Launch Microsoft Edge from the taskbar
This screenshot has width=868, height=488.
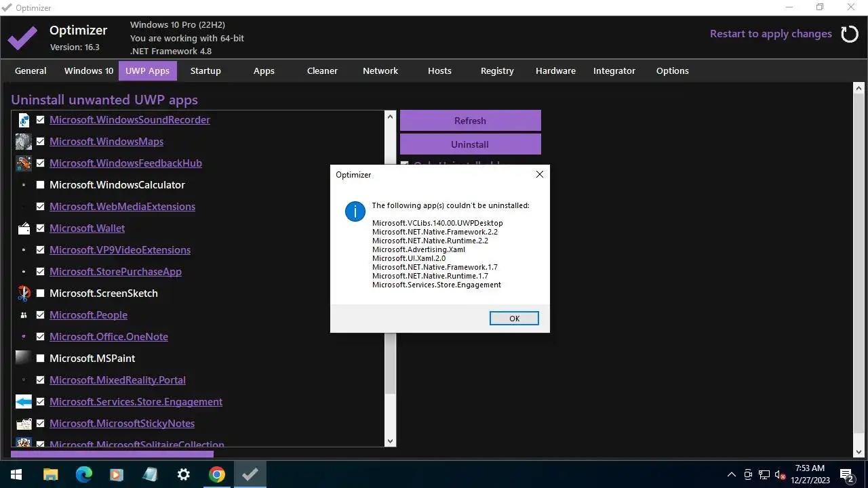point(84,474)
